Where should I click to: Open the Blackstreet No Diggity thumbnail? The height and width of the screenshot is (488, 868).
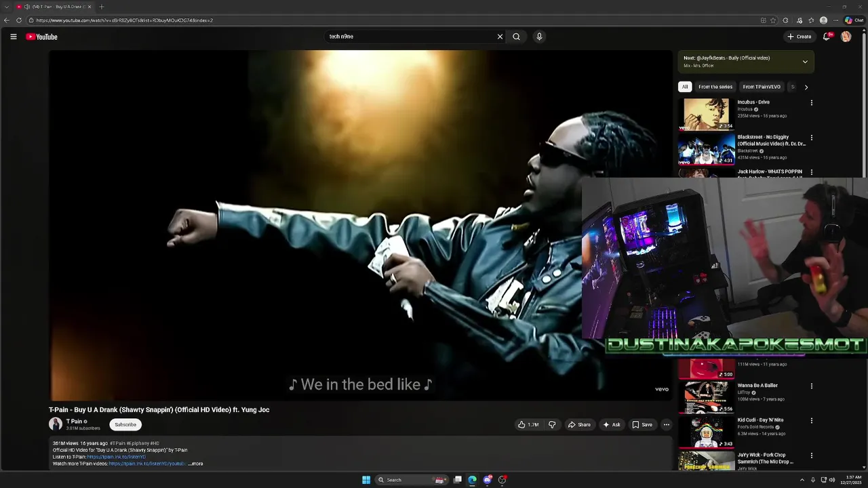pos(707,148)
